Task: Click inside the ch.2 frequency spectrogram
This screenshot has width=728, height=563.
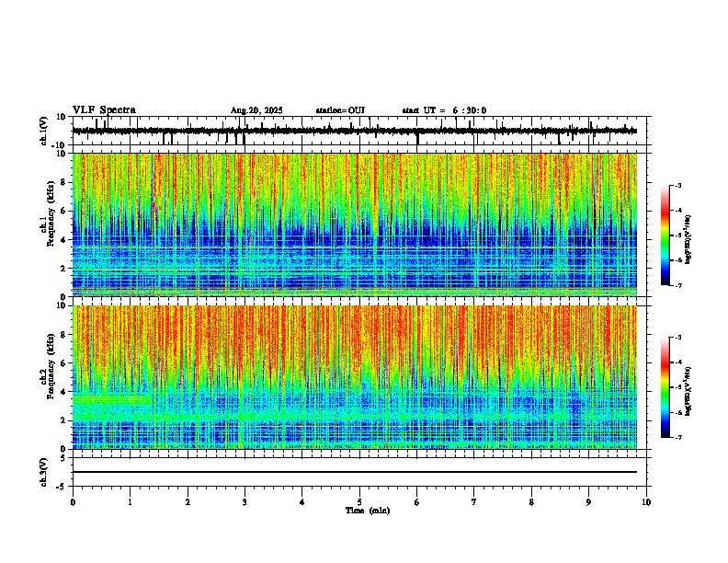Action: (x=355, y=377)
